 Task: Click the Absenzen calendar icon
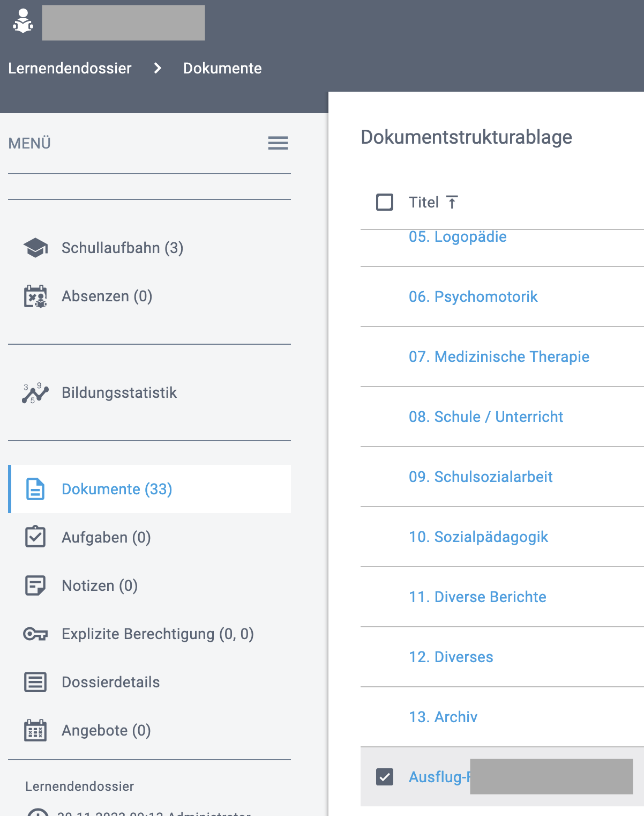[x=35, y=296]
